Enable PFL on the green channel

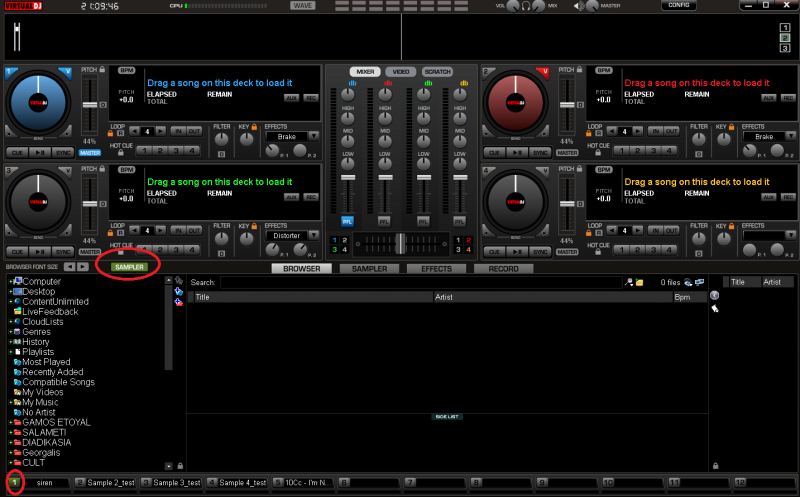tap(423, 221)
